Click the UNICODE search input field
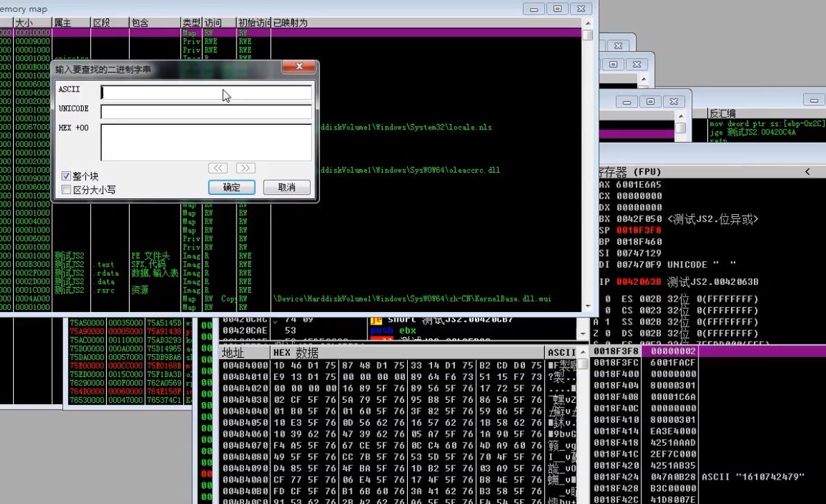826x504 pixels. (206, 112)
